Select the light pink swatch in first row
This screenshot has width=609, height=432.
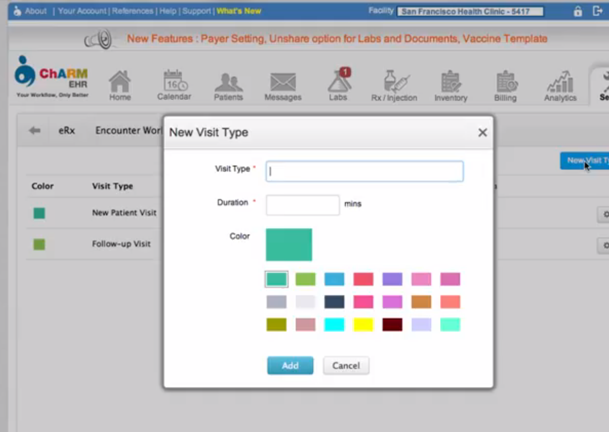tap(421, 279)
